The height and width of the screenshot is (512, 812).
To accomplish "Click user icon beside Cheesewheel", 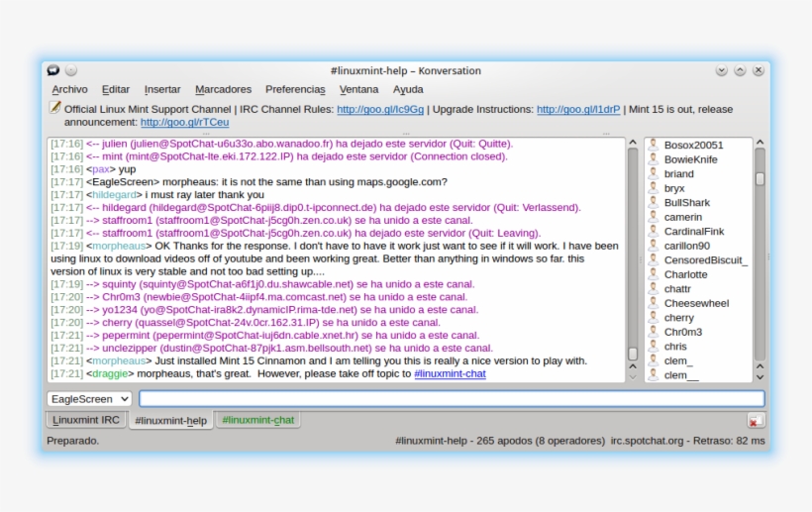I will click(x=653, y=303).
